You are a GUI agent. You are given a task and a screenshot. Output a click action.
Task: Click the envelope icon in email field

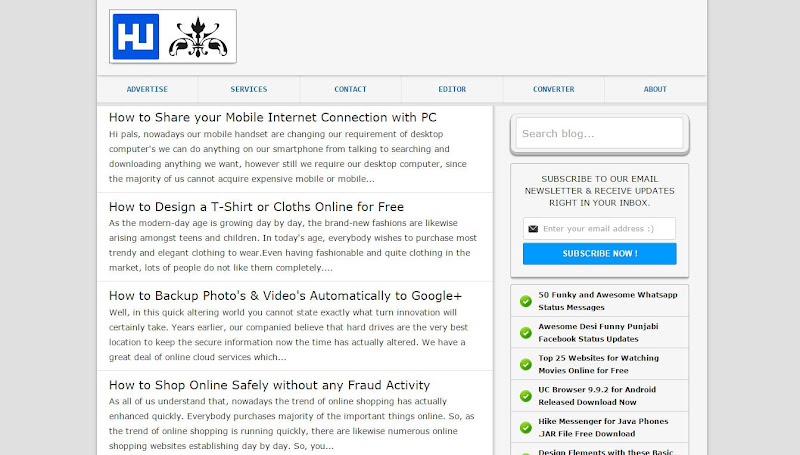pyautogui.click(x=533, y=229)
